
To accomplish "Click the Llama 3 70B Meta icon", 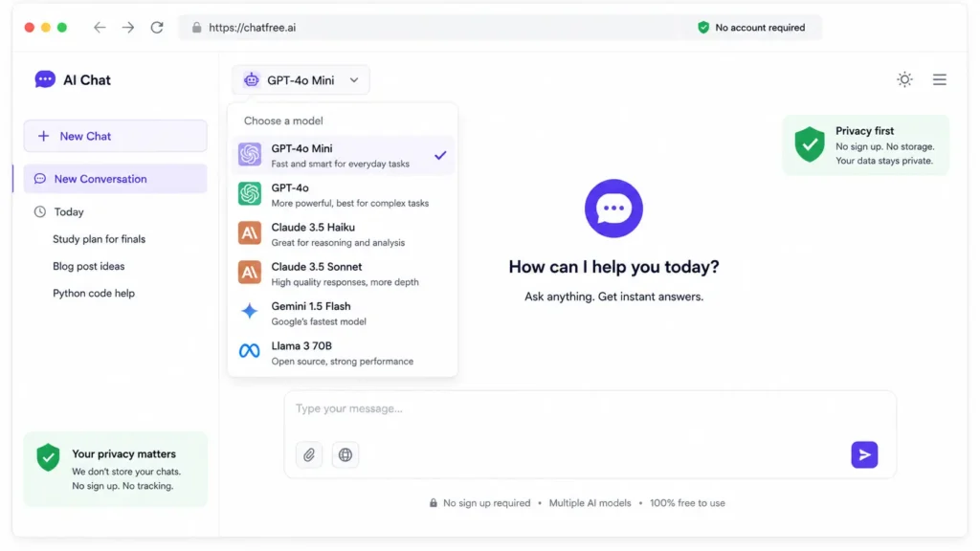I will tap(250, 350).
